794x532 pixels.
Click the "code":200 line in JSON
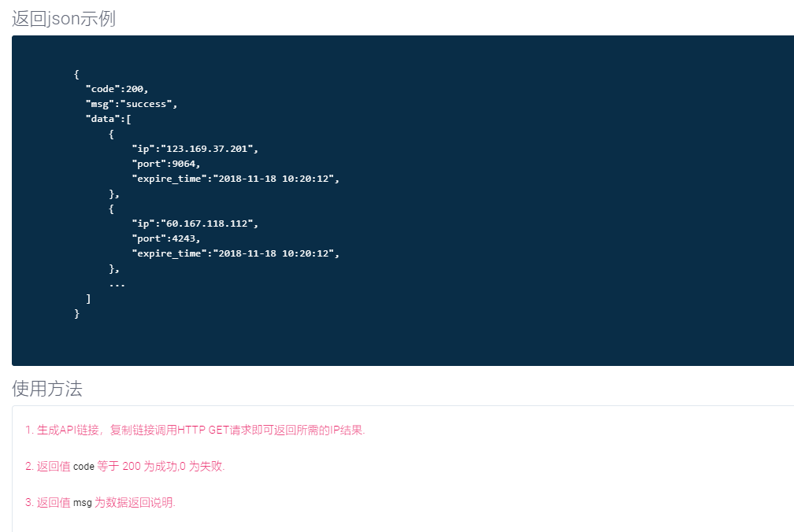pos(117,89)
